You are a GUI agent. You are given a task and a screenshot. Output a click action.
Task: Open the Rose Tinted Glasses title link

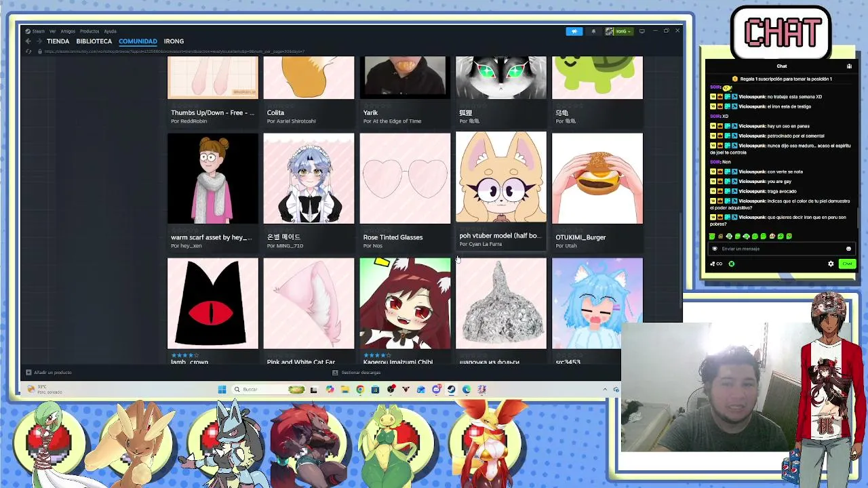coord(393,237)
